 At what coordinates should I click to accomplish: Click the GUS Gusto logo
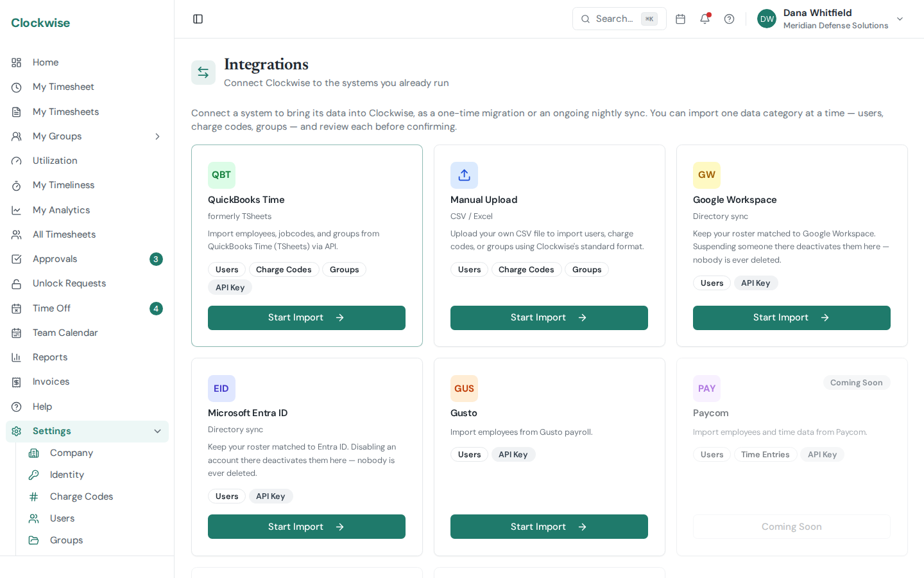[x=464, y=389]
